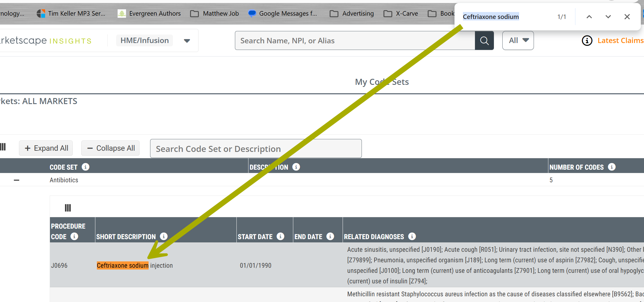The width and height of the screenshot is (644, 302).
Task: Click the info icon beside Code Set header
Action: pyautogui.click(x=85, y=167)
